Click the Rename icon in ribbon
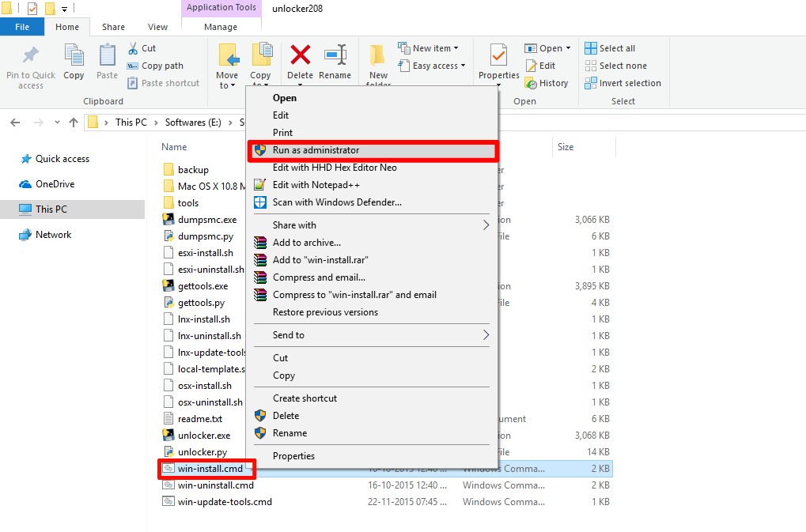This screenshot has height=532, width=806. 335,55
